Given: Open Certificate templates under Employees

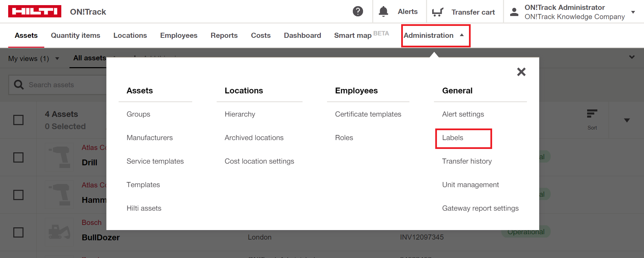Looking at the screenshot, I should (368, 114).
